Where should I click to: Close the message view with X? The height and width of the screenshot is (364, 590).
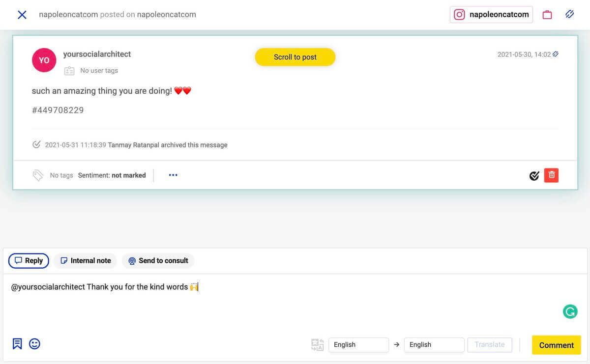click(x=22, y=15)
